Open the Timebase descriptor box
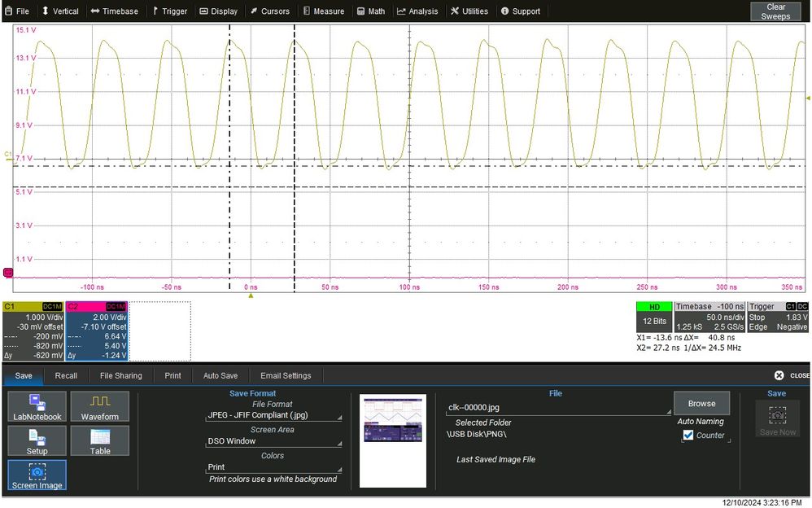This screenshot has width=812, height=508. 709,317
